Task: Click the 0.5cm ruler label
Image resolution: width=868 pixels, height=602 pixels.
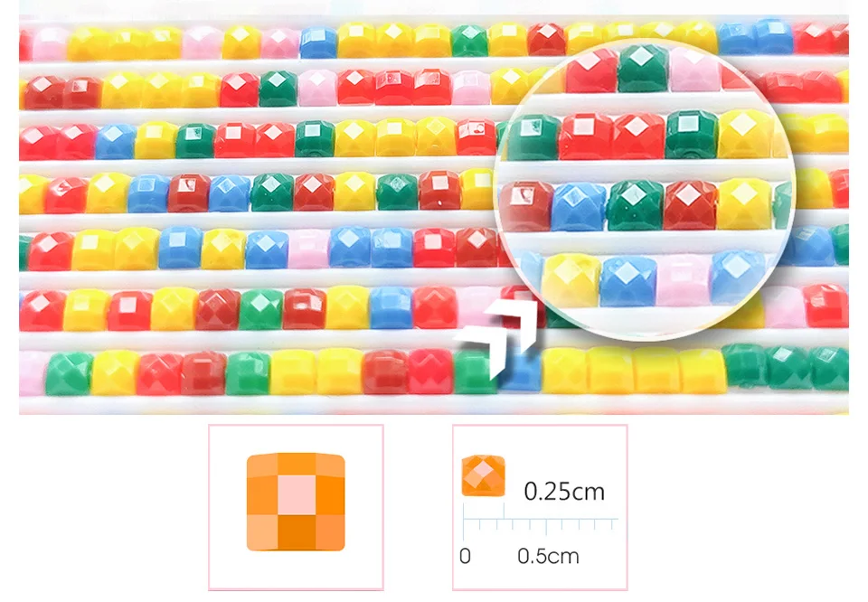Action: click(548, 556)
